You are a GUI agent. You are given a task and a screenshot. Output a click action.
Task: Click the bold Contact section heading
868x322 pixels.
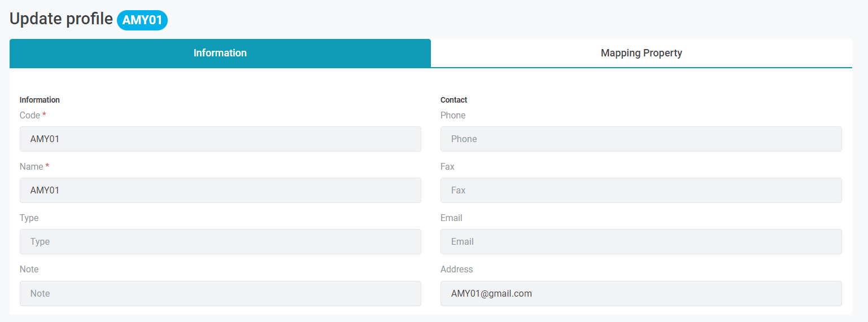[x=453, y=100]
